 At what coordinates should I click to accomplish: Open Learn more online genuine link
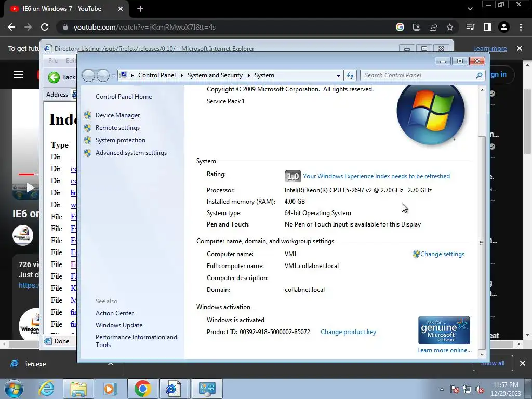444,350
